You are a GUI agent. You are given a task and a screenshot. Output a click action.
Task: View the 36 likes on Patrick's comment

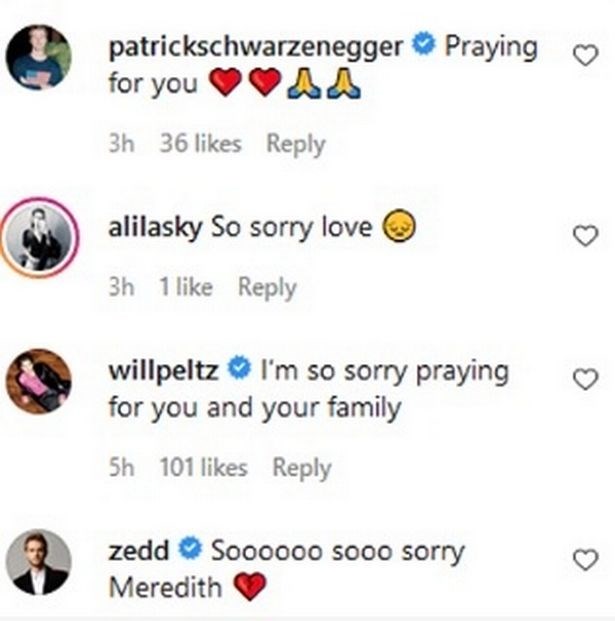pos(200,144)
